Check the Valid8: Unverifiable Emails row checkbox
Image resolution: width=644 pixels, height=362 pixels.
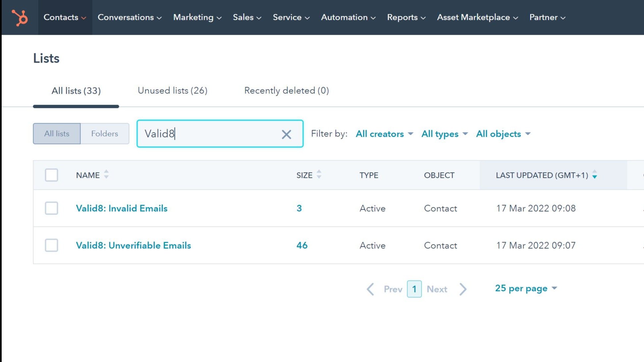click(x=51, y=245)
